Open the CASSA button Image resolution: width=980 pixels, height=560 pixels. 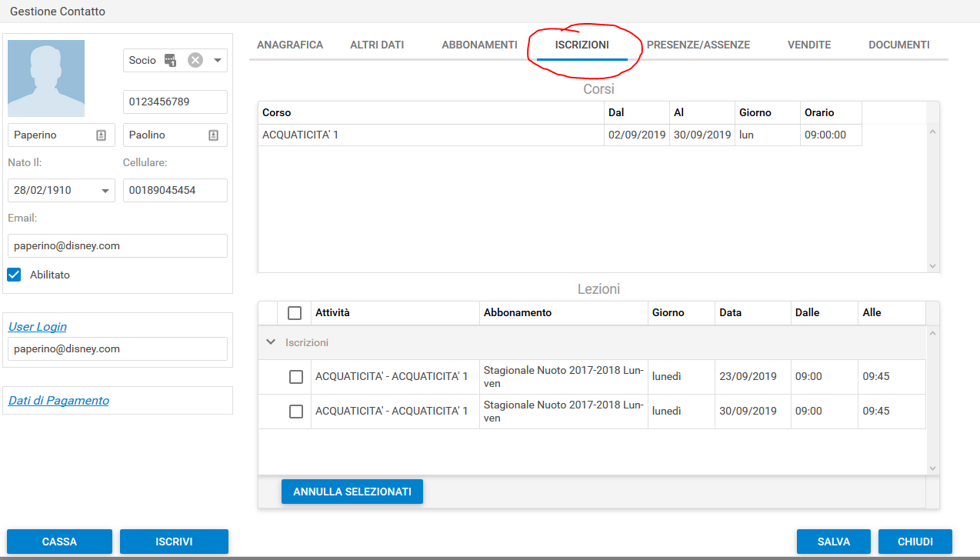point(59,542)
